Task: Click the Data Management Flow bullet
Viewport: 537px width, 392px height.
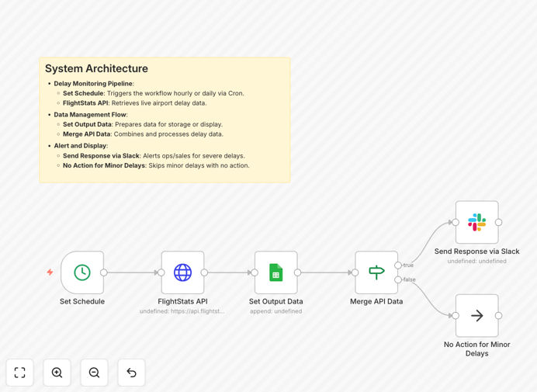Action: 91,114
